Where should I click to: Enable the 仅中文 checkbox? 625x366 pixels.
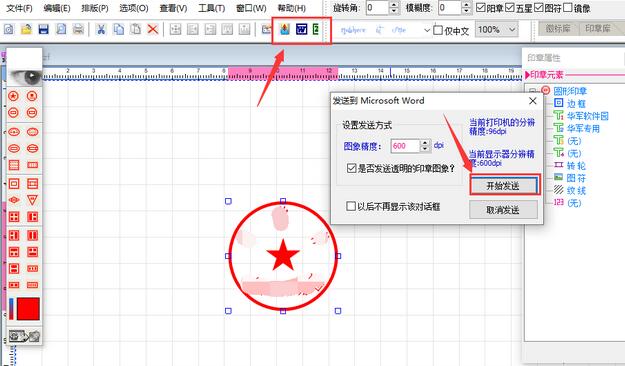(438, 30)
